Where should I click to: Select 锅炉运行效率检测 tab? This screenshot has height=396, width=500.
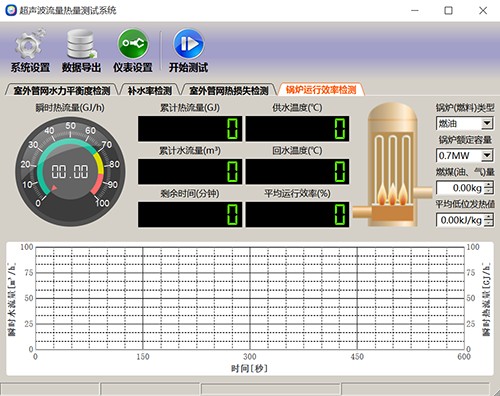321,89
